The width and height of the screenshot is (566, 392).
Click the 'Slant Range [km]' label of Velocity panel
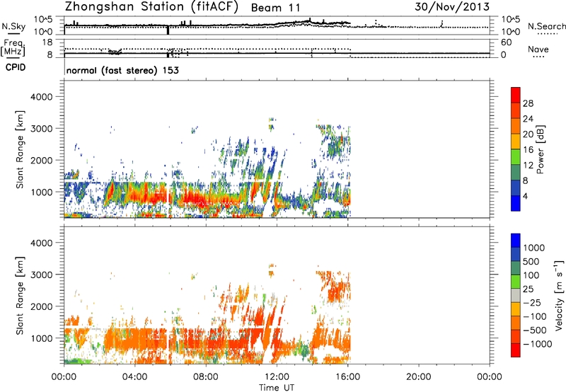pyautogui.click(x=20, y=296)
